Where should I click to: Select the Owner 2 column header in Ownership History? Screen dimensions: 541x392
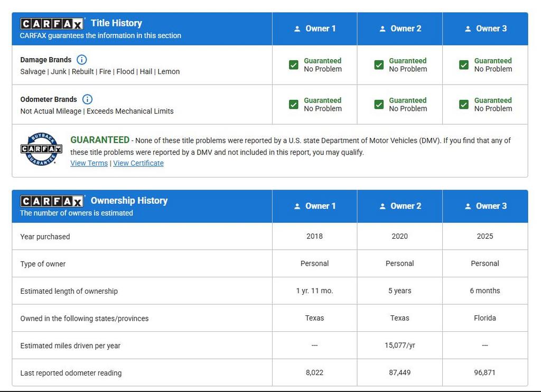(400, 206)
